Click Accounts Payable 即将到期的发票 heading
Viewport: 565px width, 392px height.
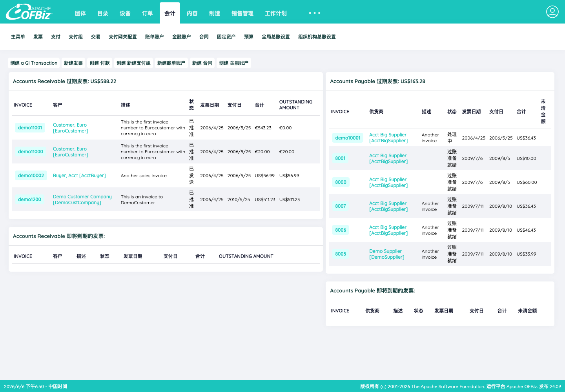(372, 291)
